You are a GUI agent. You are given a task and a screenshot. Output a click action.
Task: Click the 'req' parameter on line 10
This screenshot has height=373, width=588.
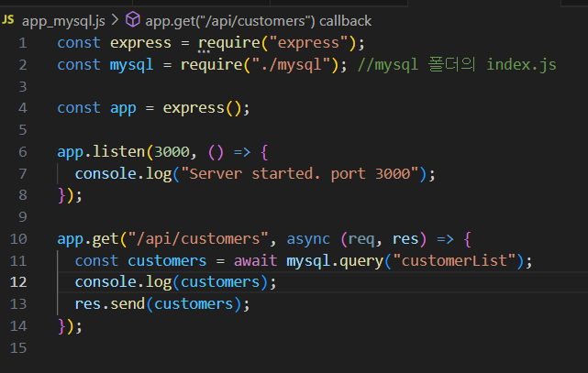[x=361, y=239]
